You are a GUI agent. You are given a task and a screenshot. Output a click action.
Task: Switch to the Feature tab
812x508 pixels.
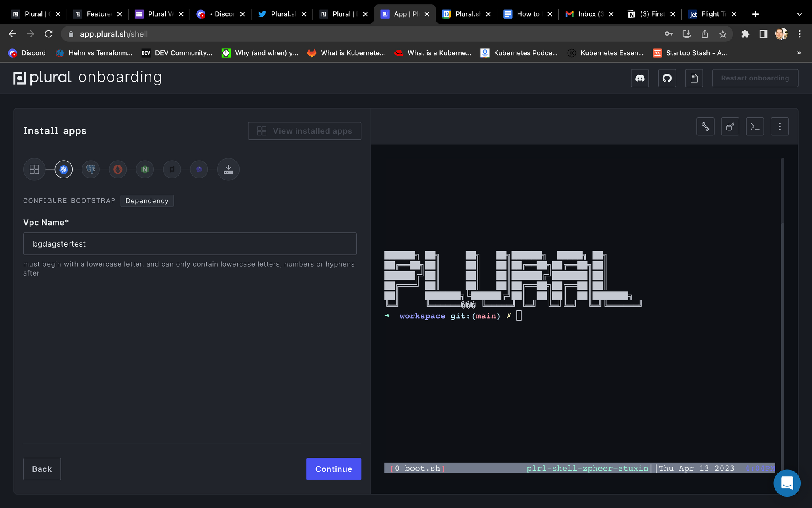click(x=98, y=14)
